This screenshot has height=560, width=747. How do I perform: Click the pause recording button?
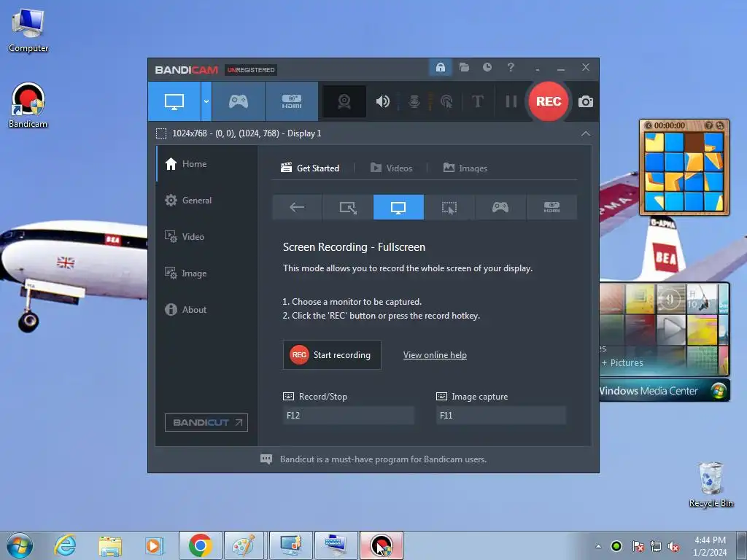tap(511, 101)
